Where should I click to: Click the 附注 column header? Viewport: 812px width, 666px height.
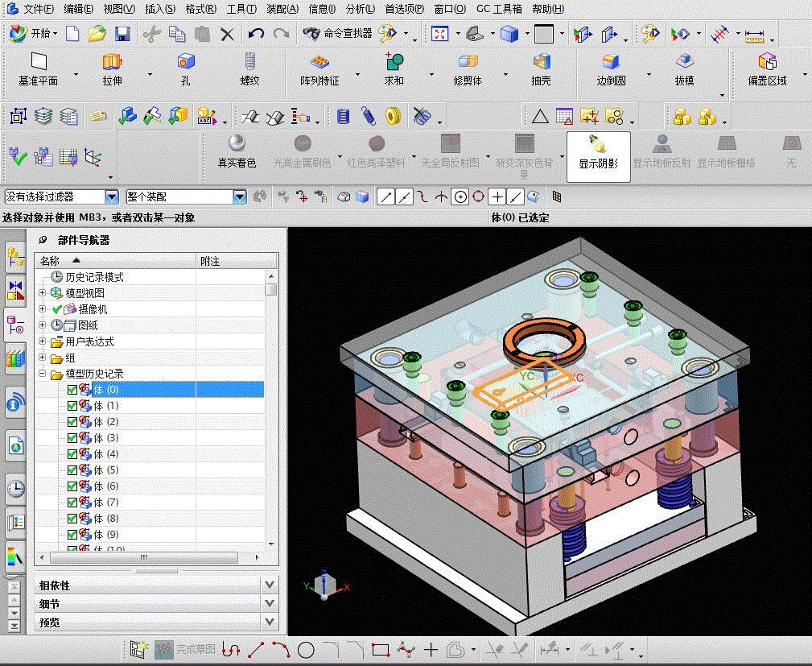(x=237, y=261)
